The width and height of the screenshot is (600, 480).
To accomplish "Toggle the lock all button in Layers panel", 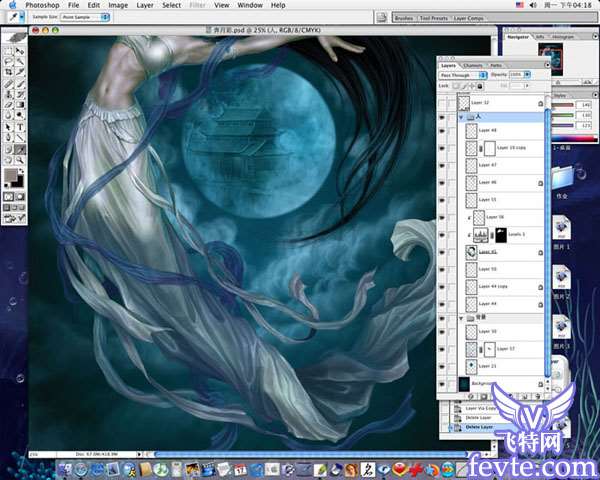I will [480, 86].
